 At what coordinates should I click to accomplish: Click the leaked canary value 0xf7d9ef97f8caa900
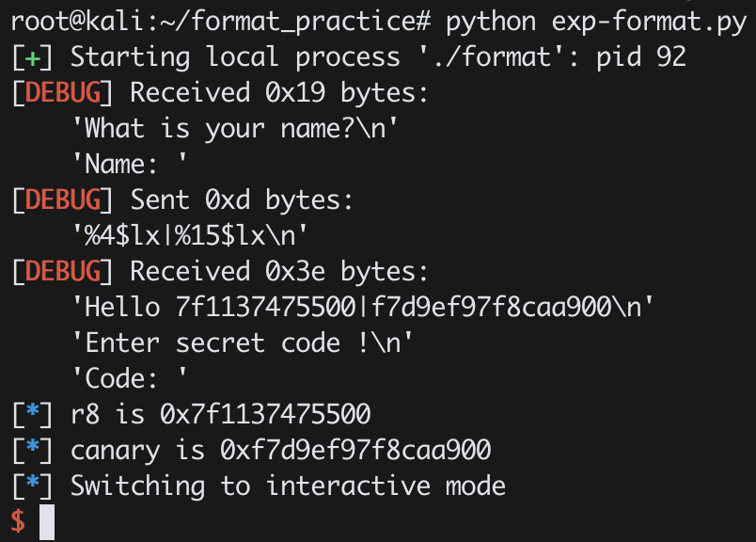tap(355, 451)
